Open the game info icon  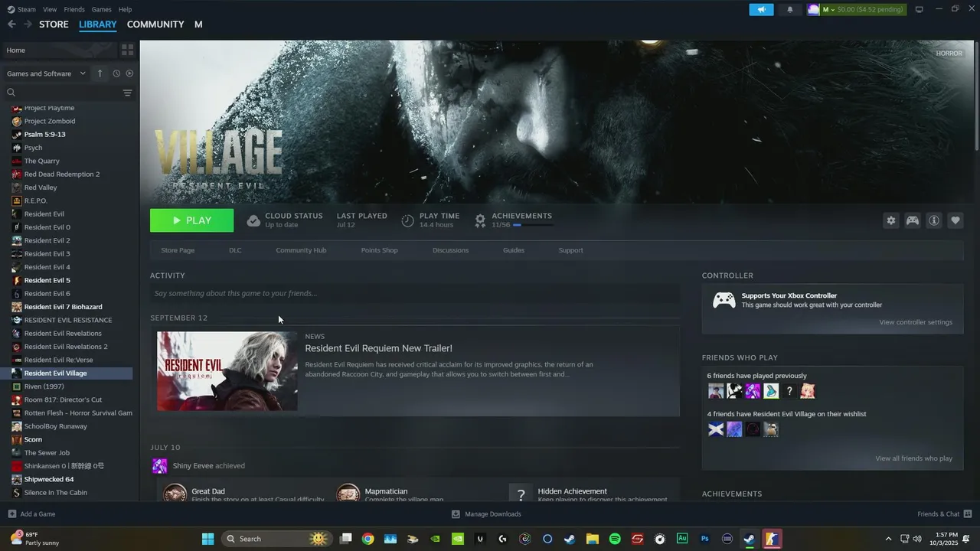pyautogui.click(x=934, y=220)
